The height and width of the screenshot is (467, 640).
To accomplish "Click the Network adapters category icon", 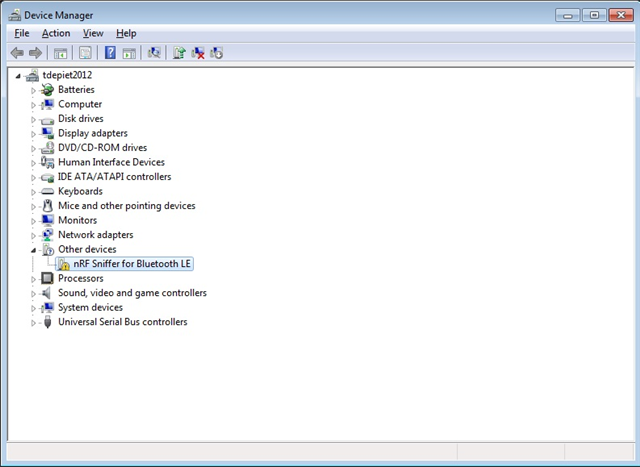I will pos(47,235).
